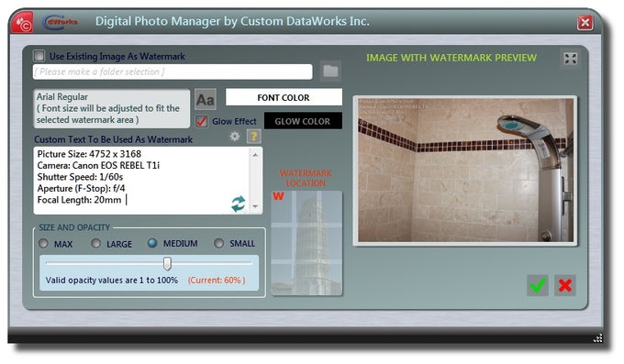
Task: Select the MAX size radio button
Action: coord(43,244)
